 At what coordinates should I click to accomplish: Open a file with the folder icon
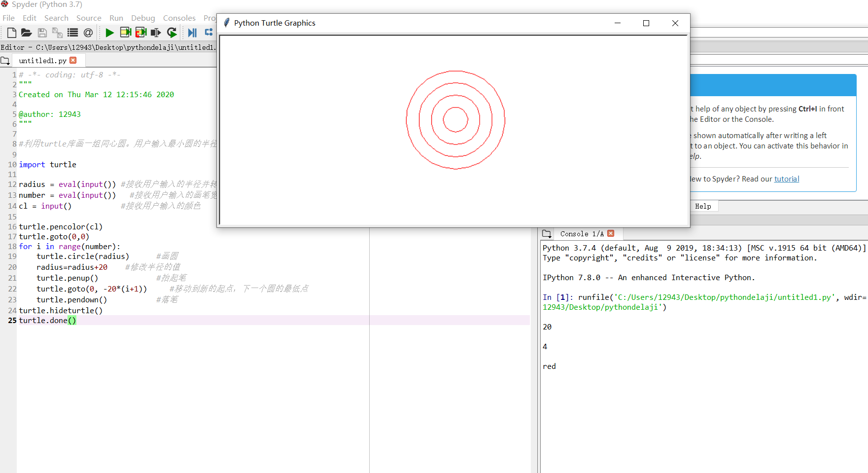(x=27, y=33)
